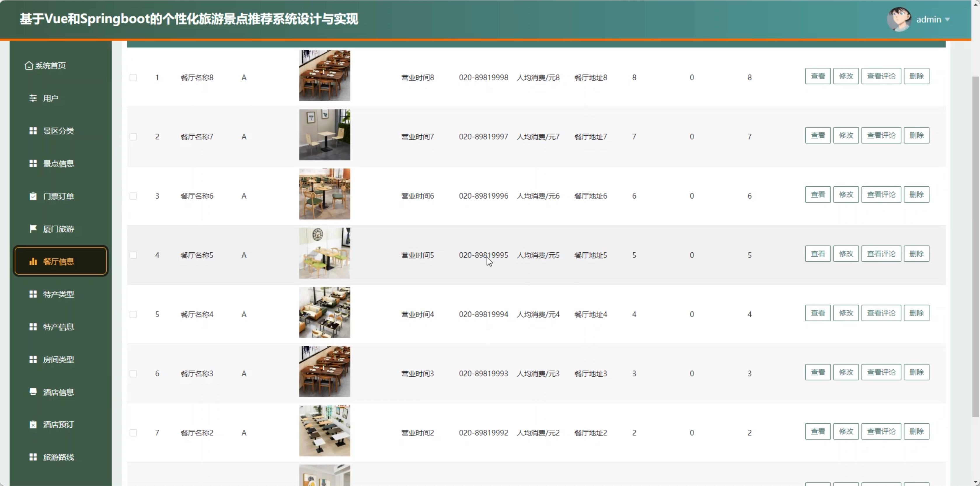Click the sliders icon beside 用户
Viewport: 980px width, 486px height.
[33, 98]
